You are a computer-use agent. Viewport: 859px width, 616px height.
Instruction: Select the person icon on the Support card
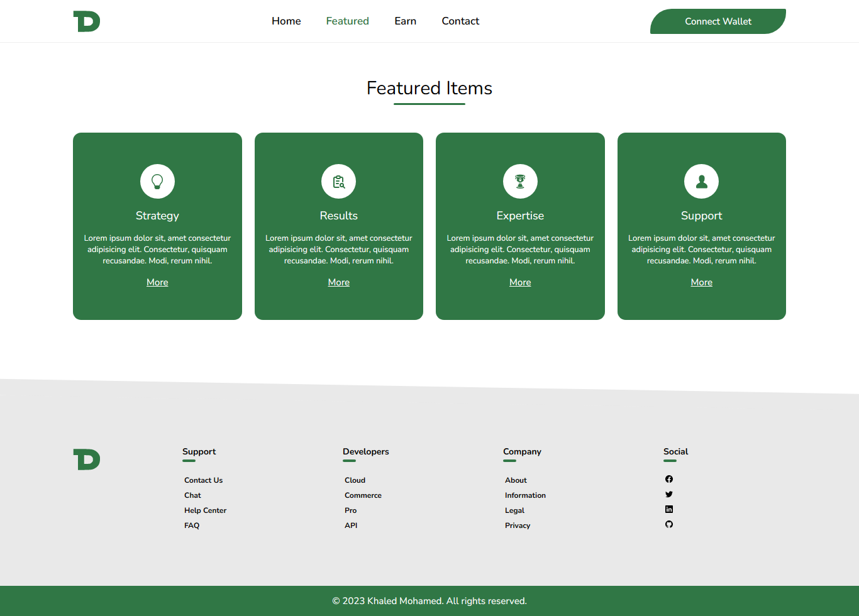[701, 181]
